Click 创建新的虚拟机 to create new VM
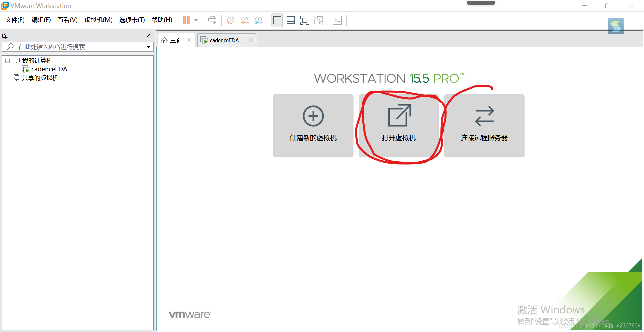 click(x=313, y=126)
